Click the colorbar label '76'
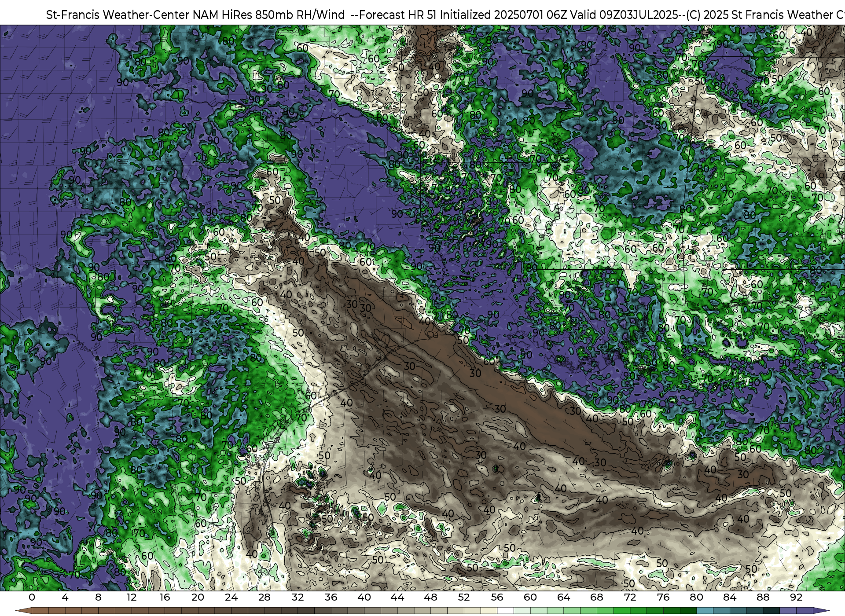Screen dimensions: 845x616 point(663,597)
